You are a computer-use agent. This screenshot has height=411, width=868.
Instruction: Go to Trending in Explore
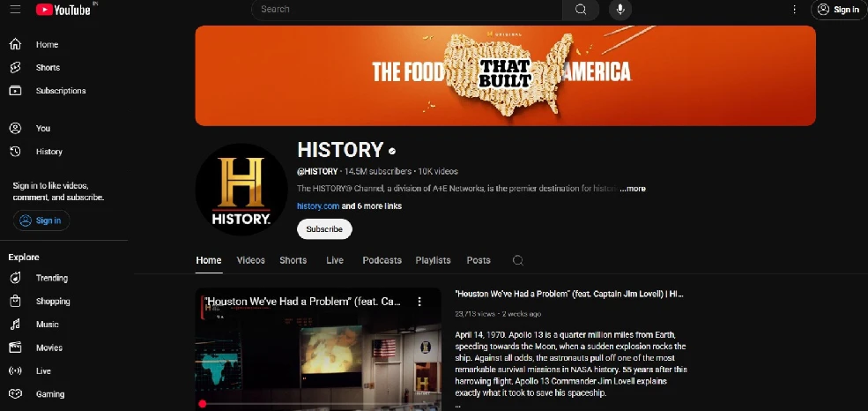[51, 278]
